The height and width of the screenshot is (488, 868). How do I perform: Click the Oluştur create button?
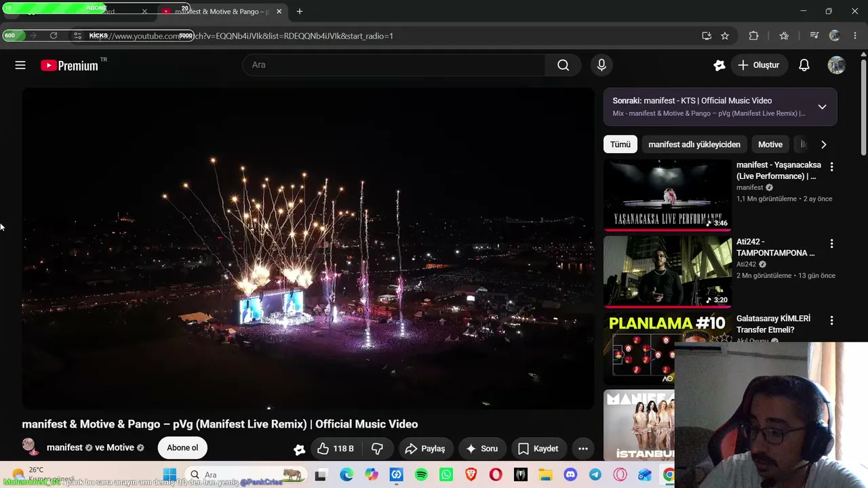pos(758,65)
